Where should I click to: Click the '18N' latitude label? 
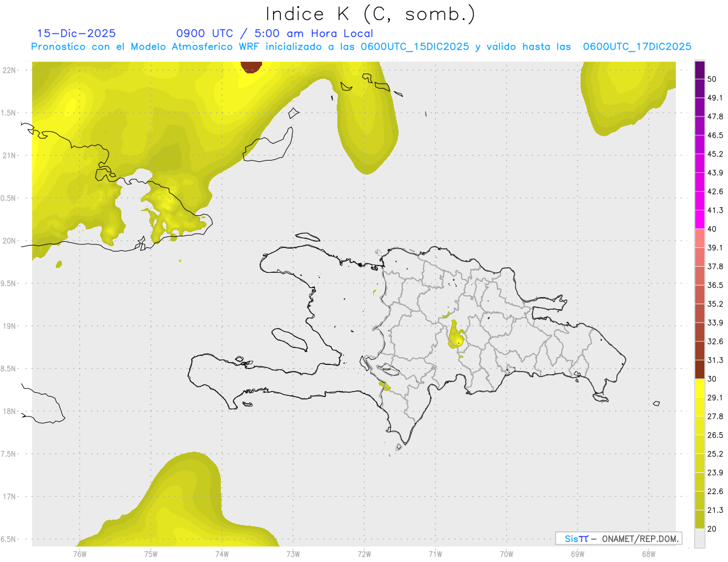pos(9,412)
